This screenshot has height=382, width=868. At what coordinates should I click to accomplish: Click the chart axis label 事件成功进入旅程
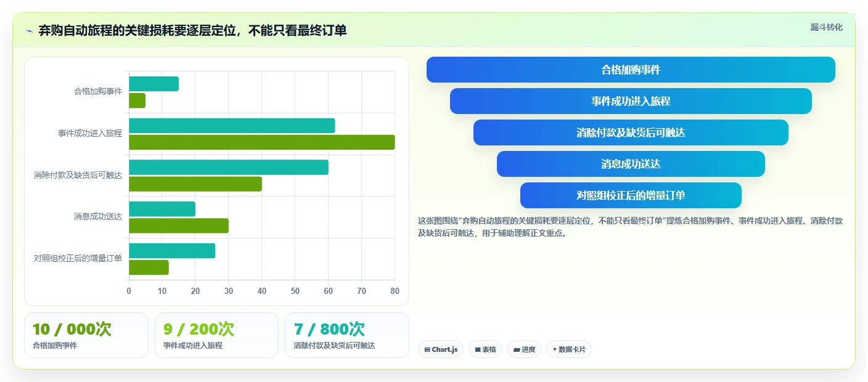[90, 133]
